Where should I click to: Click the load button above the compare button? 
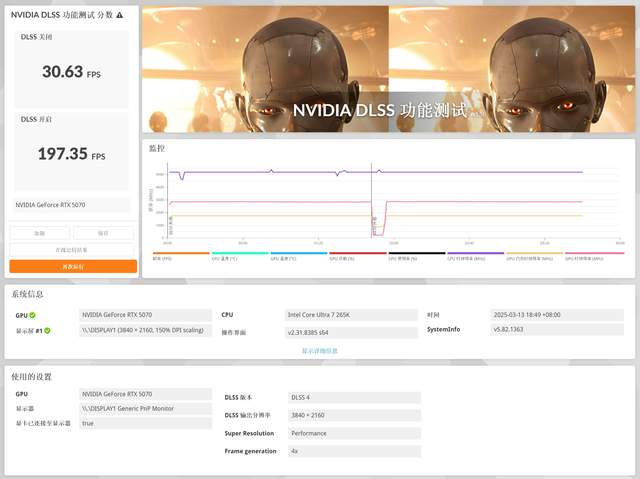pos(40,233)
